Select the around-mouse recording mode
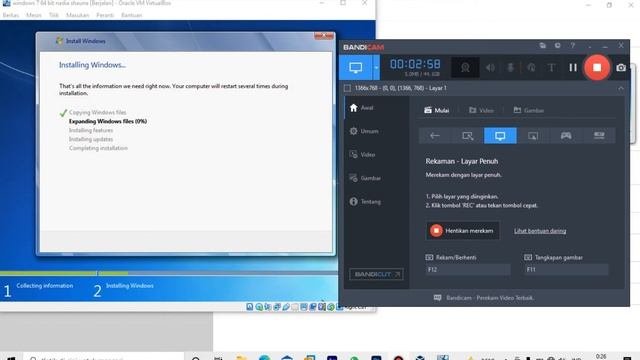 click(x=533, y=136)
